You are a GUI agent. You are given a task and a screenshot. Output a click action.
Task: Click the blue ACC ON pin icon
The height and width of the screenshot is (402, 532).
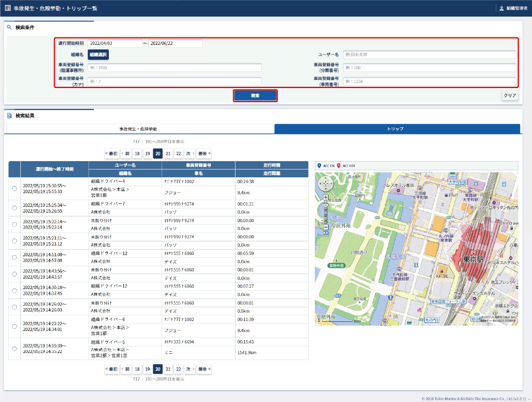tap(319, 166)
